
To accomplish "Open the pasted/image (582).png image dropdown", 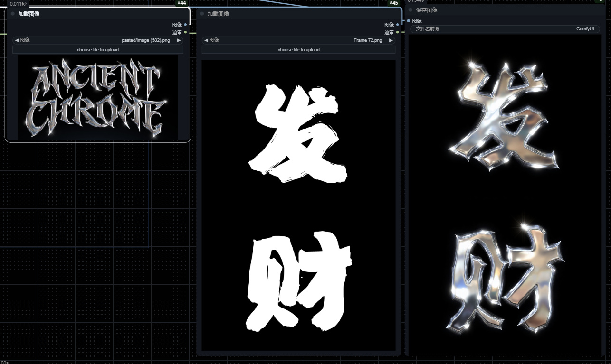I will [98, 40].
